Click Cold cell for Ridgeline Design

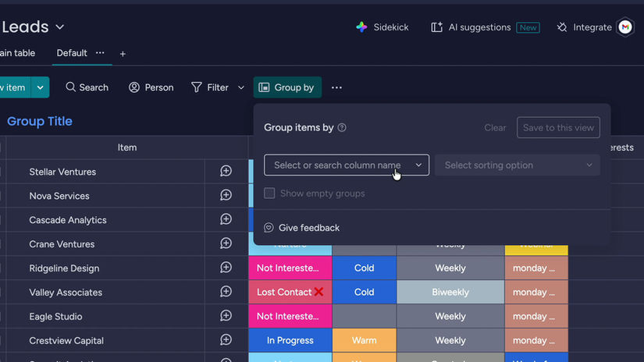click(x=365, y=268)
